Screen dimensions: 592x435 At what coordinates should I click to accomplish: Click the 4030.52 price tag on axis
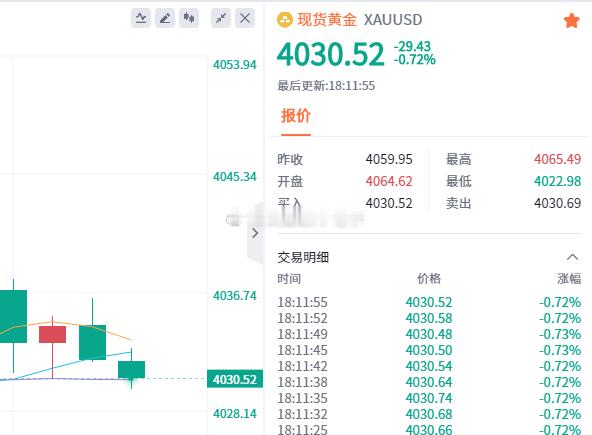pos(235,379)
